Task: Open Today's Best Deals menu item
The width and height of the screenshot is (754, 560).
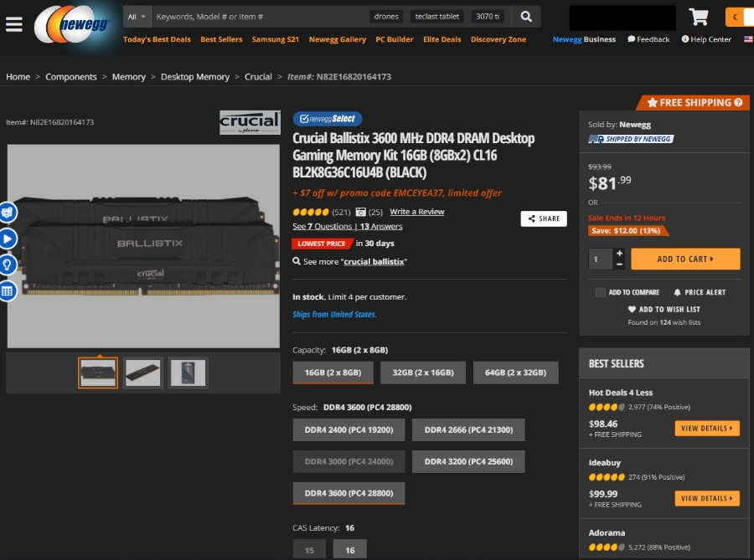Action: pos(157,39)
